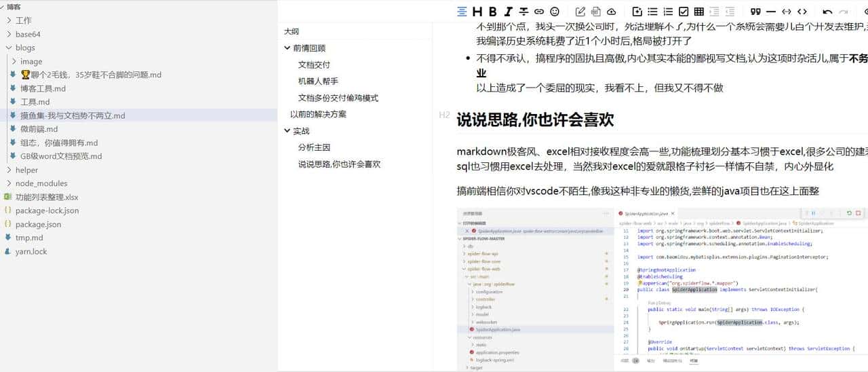Screen dimensions: 868x372
Task: Insert a task checklist from toolbar
Action: (x=684, y=12)
